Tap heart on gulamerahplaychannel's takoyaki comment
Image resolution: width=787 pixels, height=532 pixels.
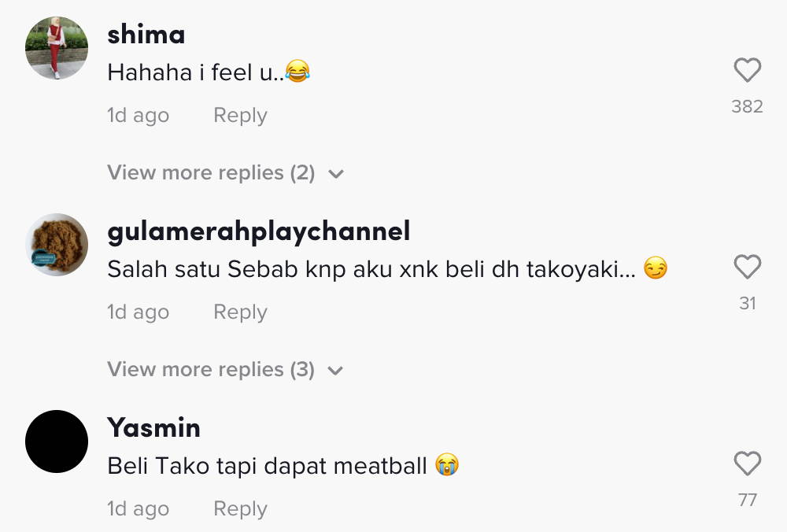pyautogui.click(x=747, y=268)
